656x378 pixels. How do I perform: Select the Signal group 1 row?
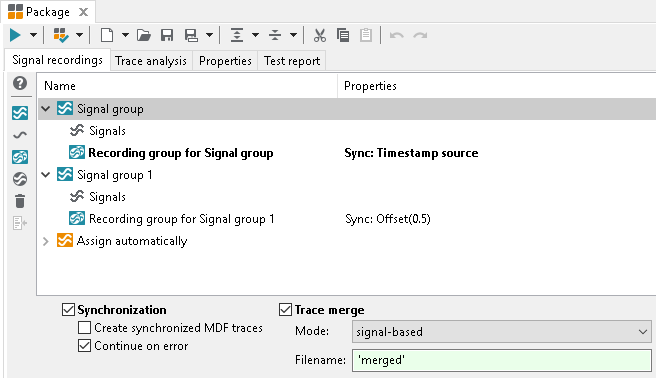[347, 175]
